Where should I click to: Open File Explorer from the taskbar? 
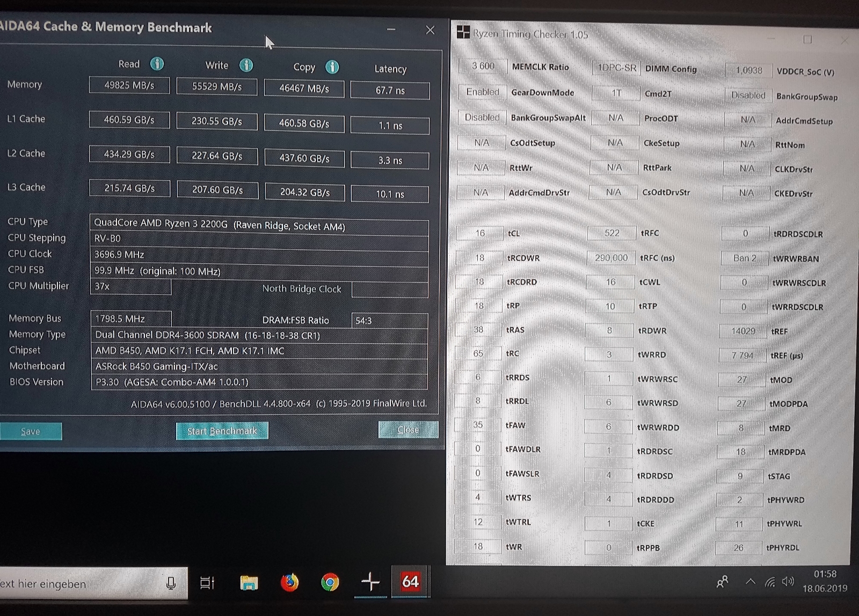249,582
